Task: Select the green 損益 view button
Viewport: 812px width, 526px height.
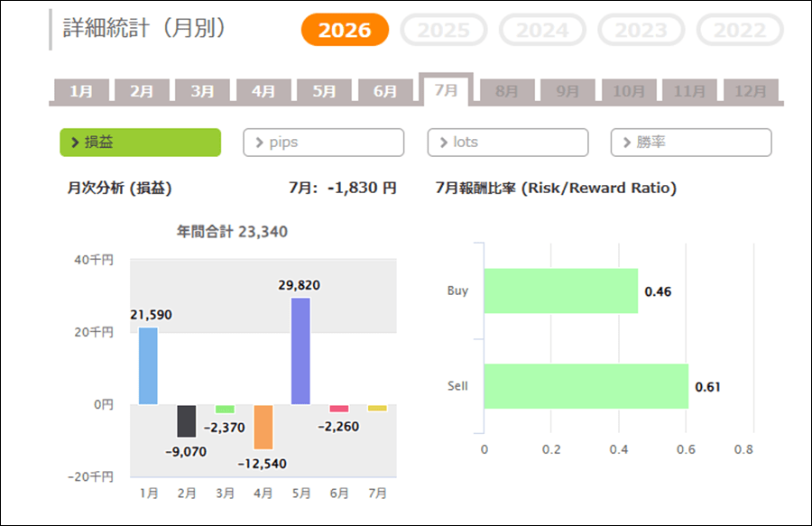Action: (x=141, y=143)
